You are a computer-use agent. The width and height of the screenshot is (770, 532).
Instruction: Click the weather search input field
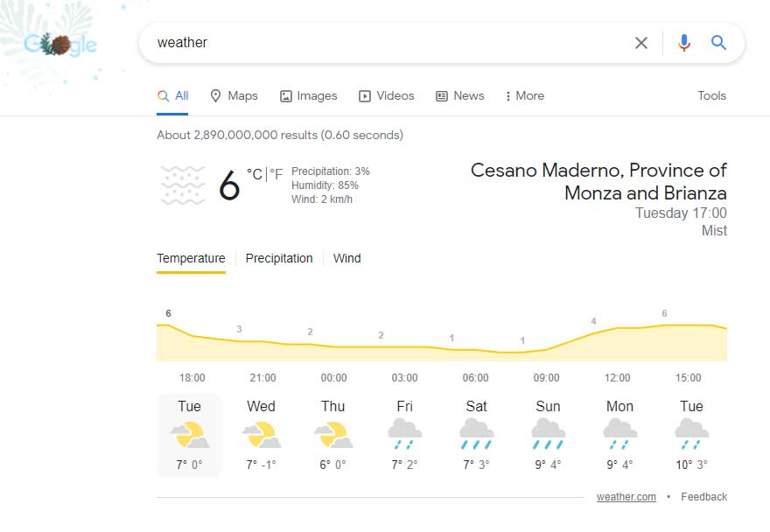[385, 43]
